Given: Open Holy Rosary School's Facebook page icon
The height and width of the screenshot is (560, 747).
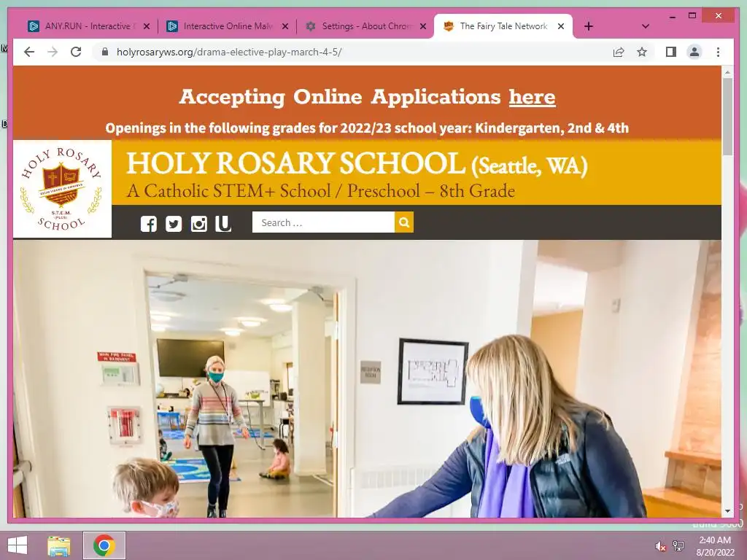Looking at the screenshot, I should pos(149,223).
